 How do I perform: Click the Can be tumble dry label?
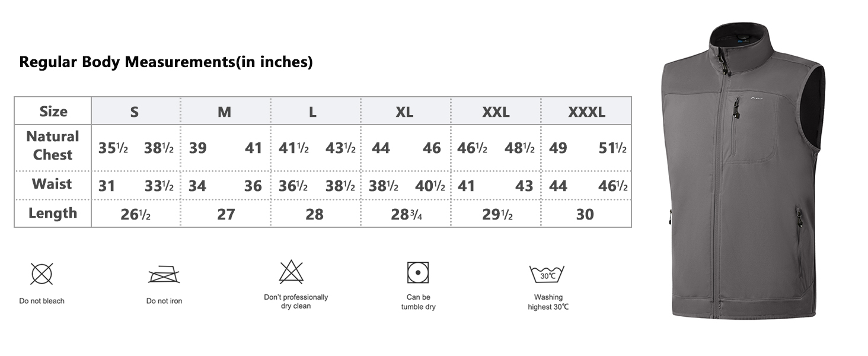click(418, 302)
